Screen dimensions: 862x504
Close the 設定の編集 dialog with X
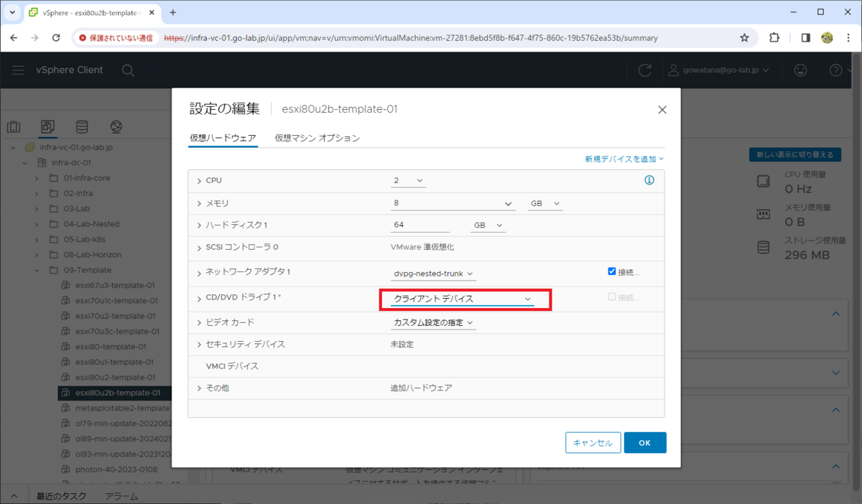(x=662, y=110)
